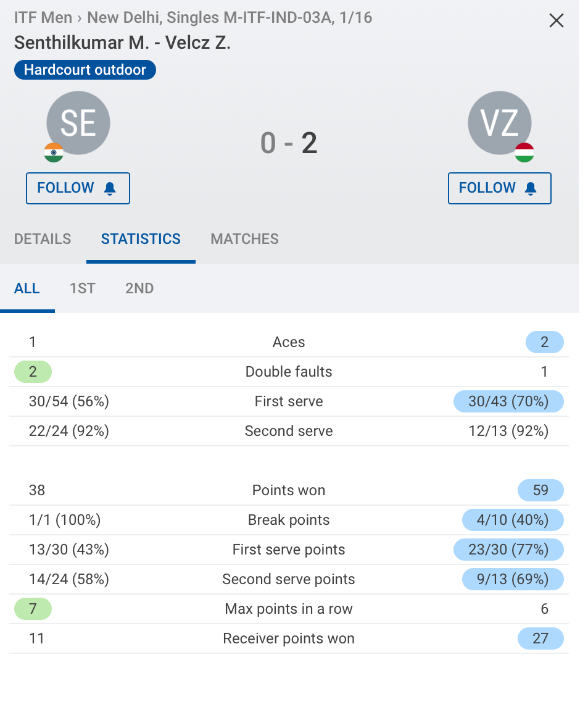The image size is (588, 707).
Task: Open the Details tab
Action: coord(43,239)
